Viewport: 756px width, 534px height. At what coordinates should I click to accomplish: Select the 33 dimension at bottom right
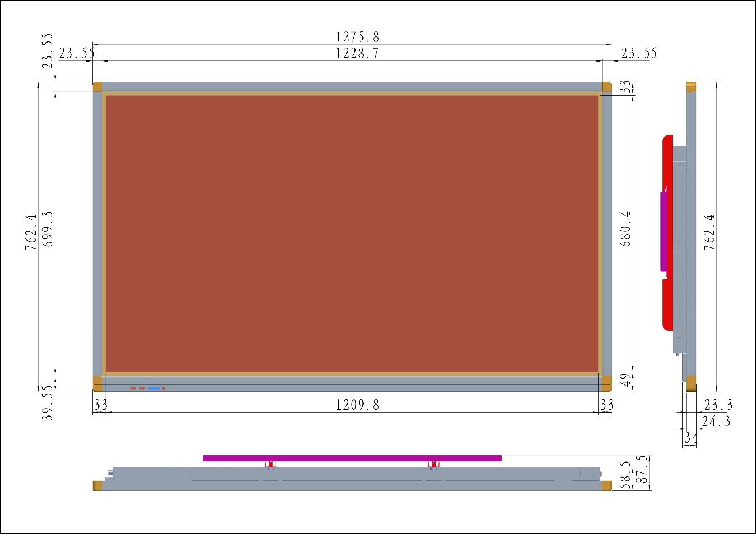607,405
